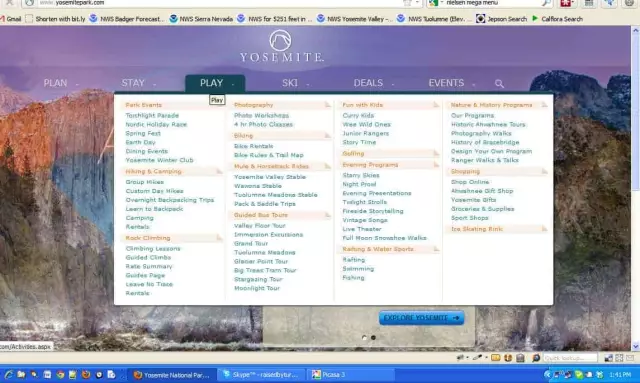This screenshot has height=383, width=640.
Task: Click the bookmark star in address bar
Action: pos(407,3)
